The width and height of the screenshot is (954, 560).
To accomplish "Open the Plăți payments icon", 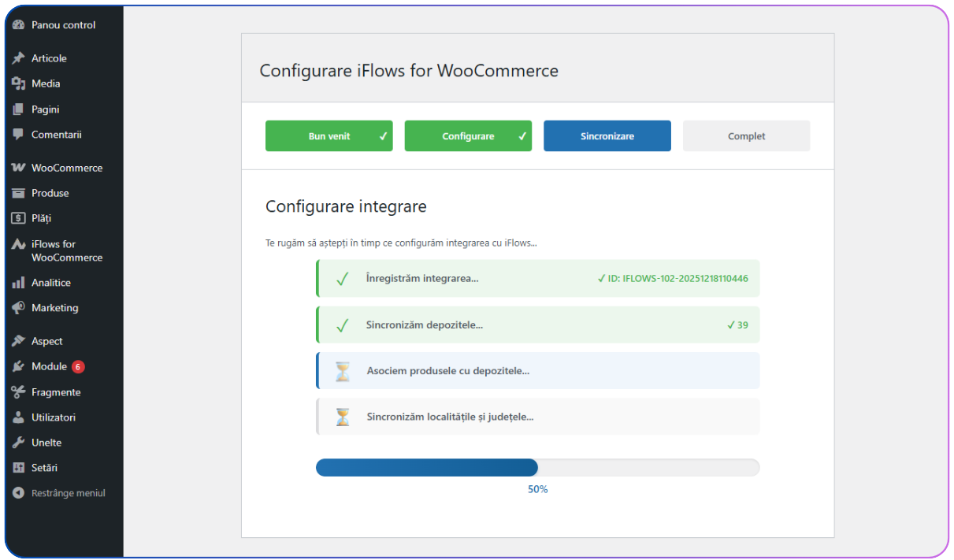I will (17, 218).
